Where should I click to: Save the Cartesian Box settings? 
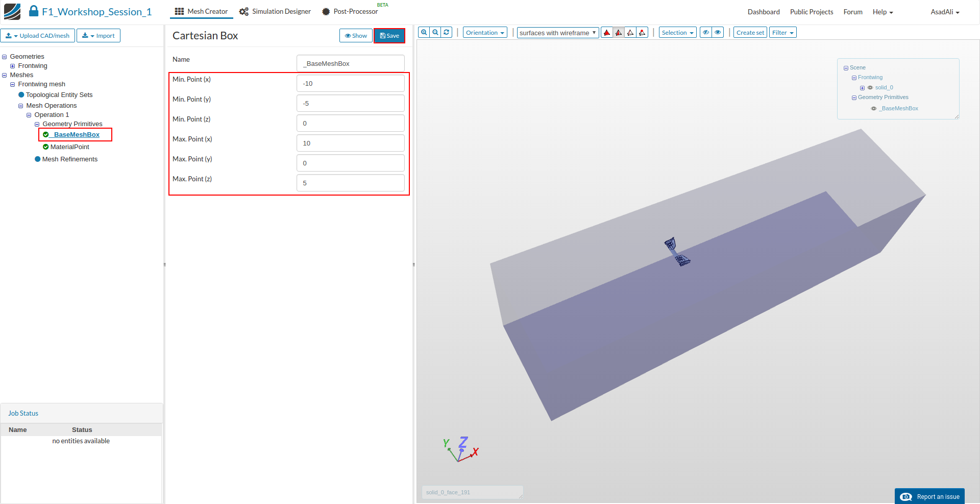click(389, 36)
